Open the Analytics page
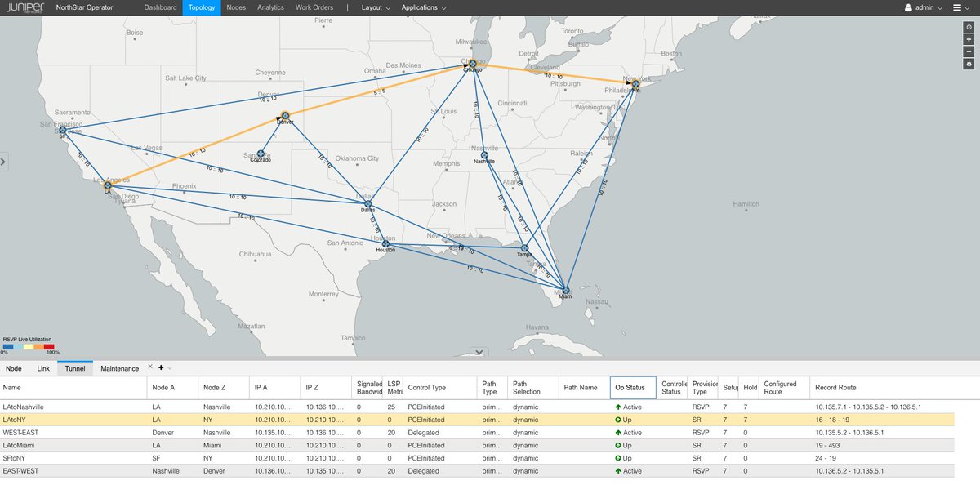Viewport: 980px width, 485px height. tap(270, 7)
